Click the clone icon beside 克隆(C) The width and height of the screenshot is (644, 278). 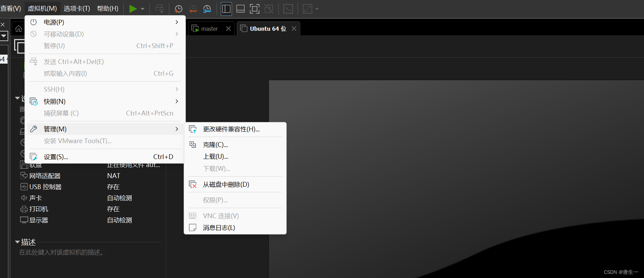click(x=193, y=145)
